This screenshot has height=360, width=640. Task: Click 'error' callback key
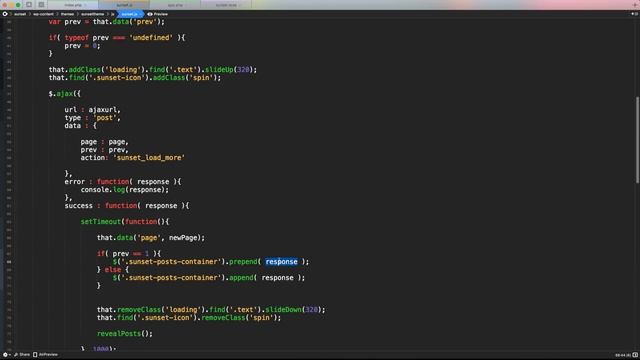(x=74, y=182)
